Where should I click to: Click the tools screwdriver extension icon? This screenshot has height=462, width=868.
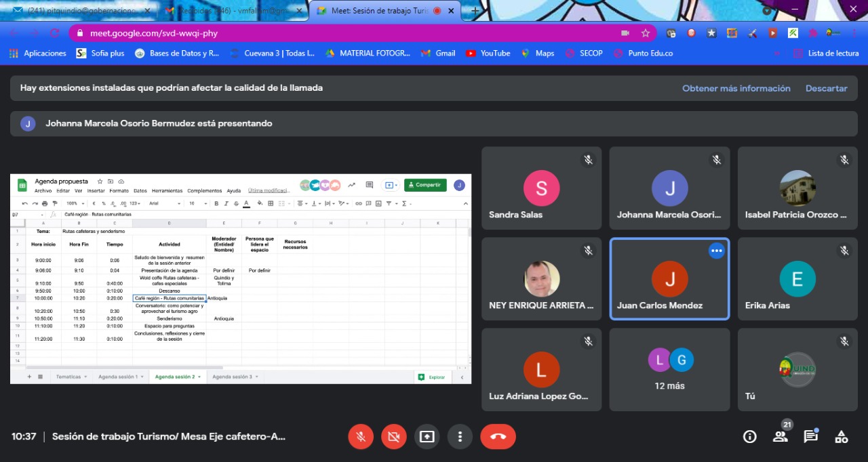[x=752, y=33]
